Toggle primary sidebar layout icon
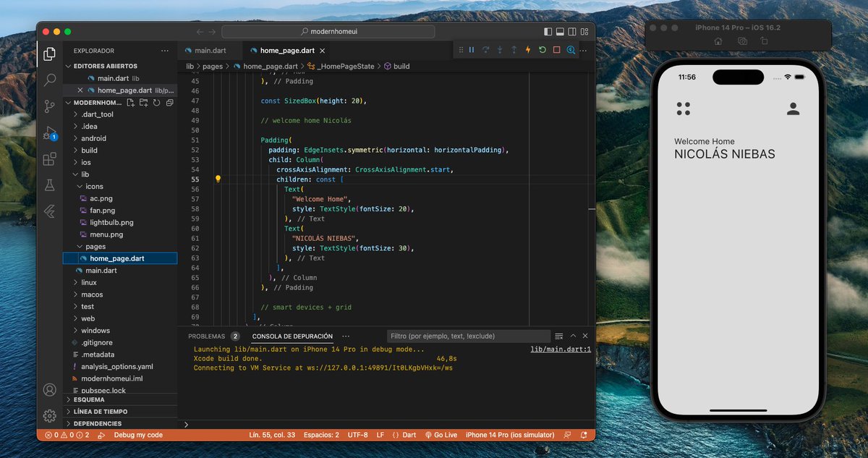The image size is (868, 458). click(x=547, y=32)
